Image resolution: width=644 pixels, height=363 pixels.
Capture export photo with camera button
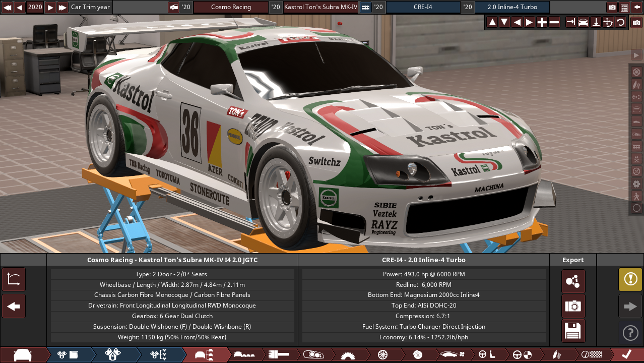573,306
